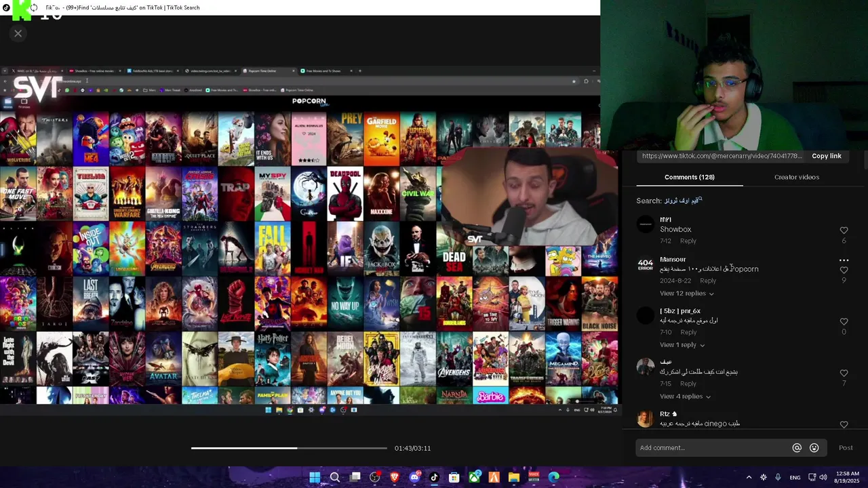
Task: Open more options on Mansour's comment
Action: (x=844, y=260)
